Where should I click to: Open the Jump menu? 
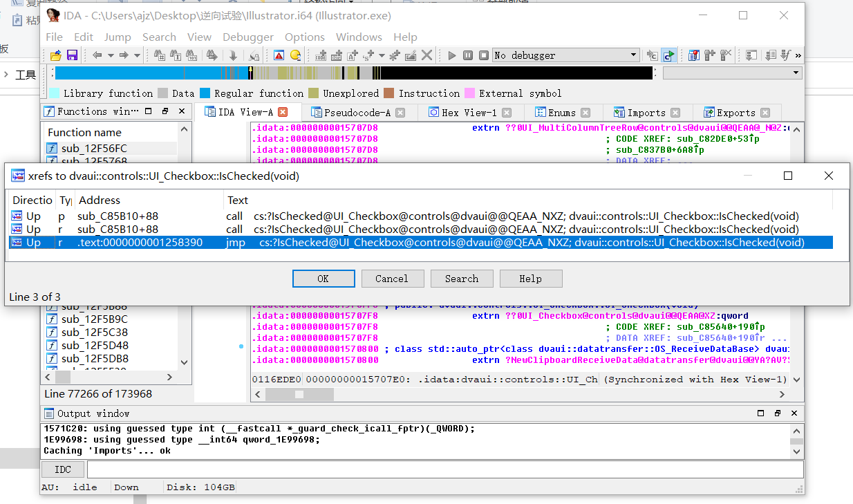(x=118, y=37)
